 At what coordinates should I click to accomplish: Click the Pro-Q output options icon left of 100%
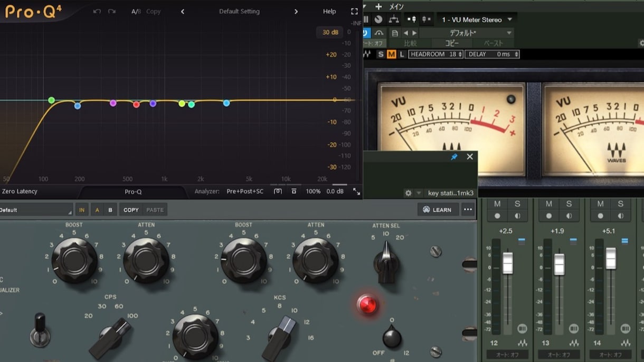(294, 191)
